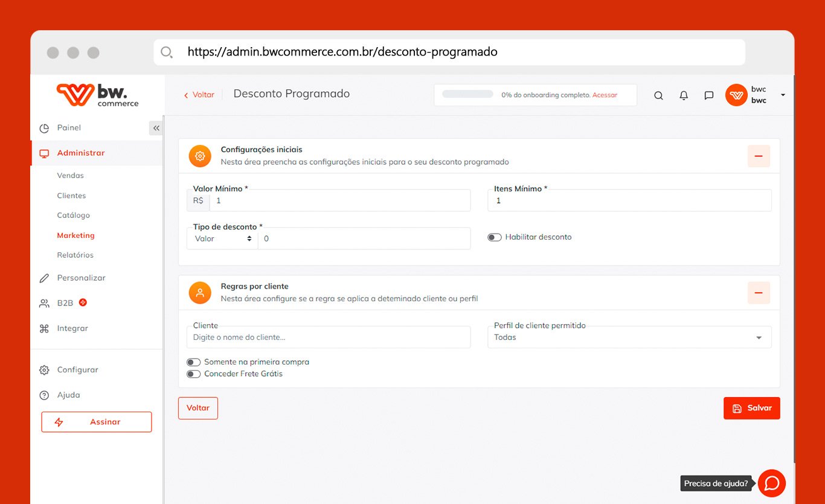
Task: Open Catálogo submenu item
Action: coord(73,215)
